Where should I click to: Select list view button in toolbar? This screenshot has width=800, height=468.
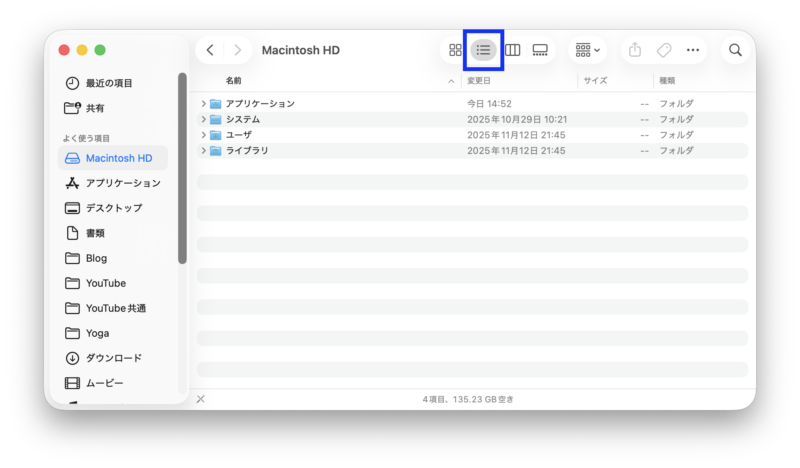point(484,50)
